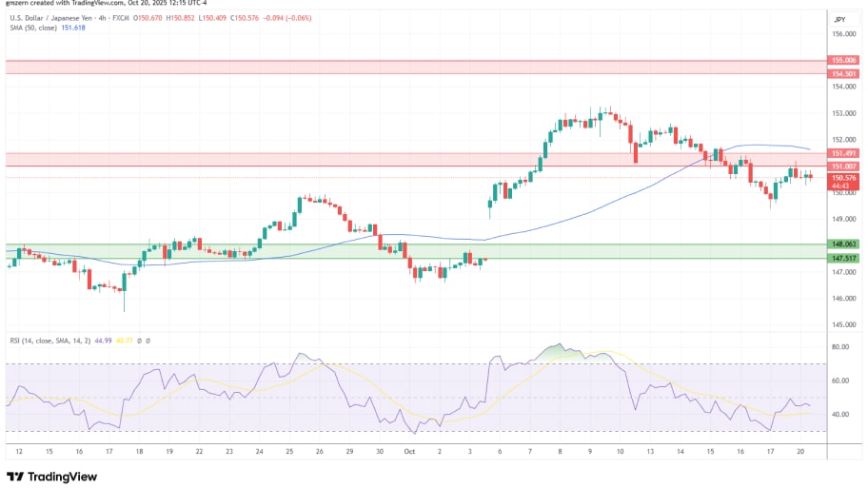Open the SMA (50, close) indicator legend
868x488 pixels.
(38, 28)
